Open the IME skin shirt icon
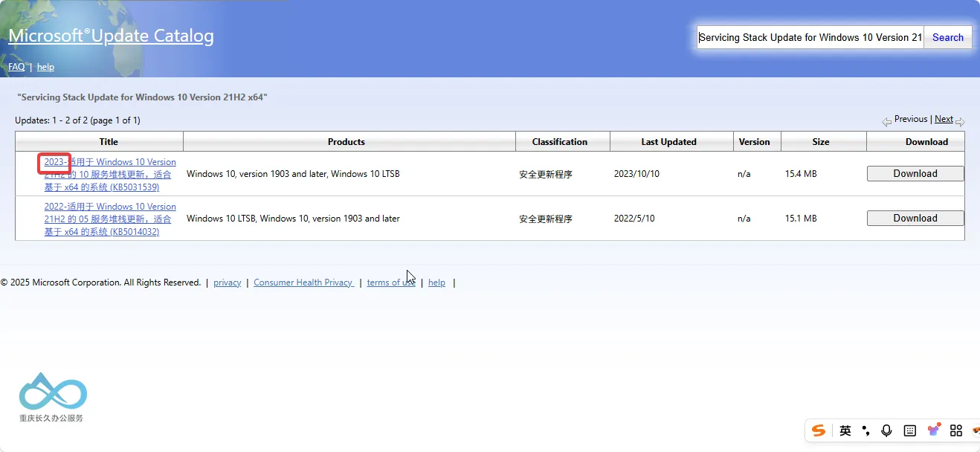This screenshot has width=980, height=452. coord(934,430)
